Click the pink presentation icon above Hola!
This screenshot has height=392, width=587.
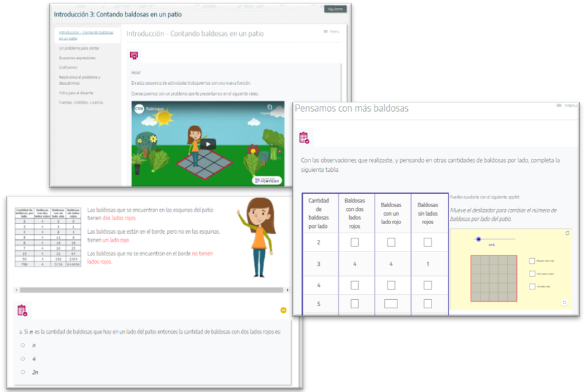click(134, 56)
